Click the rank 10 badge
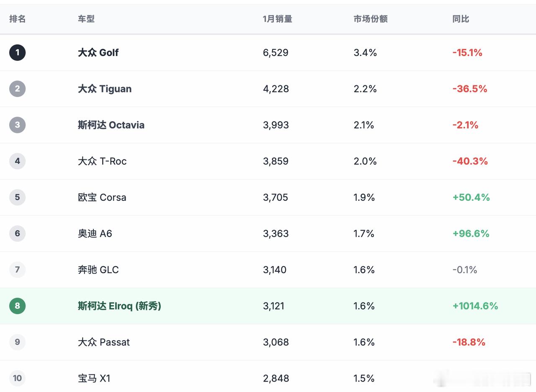Image resolution: width=536 pixels, height=392 pixels. click(x=17, y=378)
